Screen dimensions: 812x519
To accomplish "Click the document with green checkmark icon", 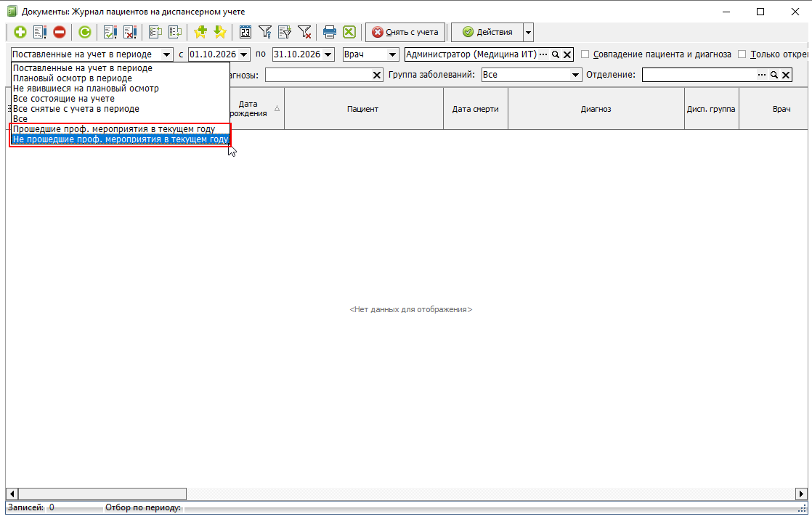I will tap(110, 32).
